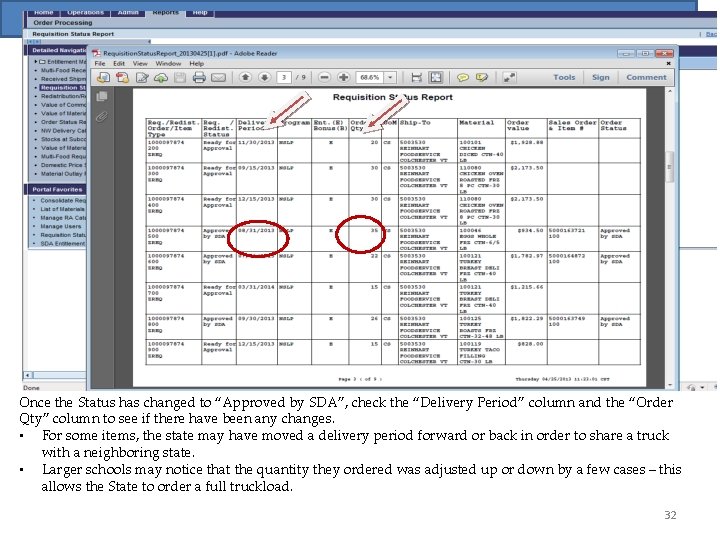The image size is (720, 540).
Task: Click the read mode expand icon
Action: [x=509, y=78]
